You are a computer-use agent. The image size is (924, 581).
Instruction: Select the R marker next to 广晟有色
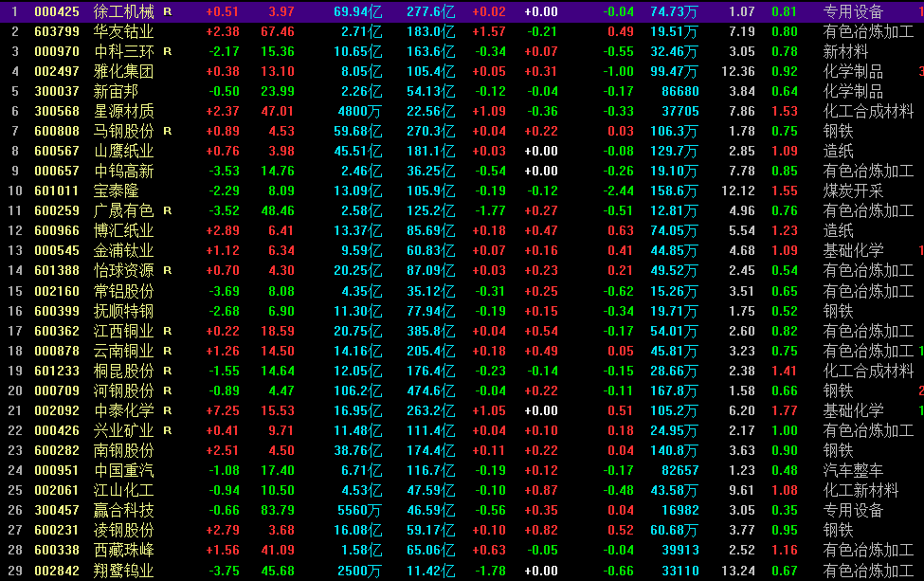pos(168,210)
